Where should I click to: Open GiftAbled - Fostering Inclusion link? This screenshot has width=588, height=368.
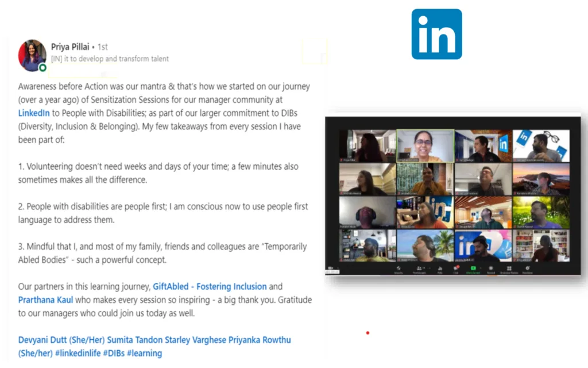(x=210, y=286)
